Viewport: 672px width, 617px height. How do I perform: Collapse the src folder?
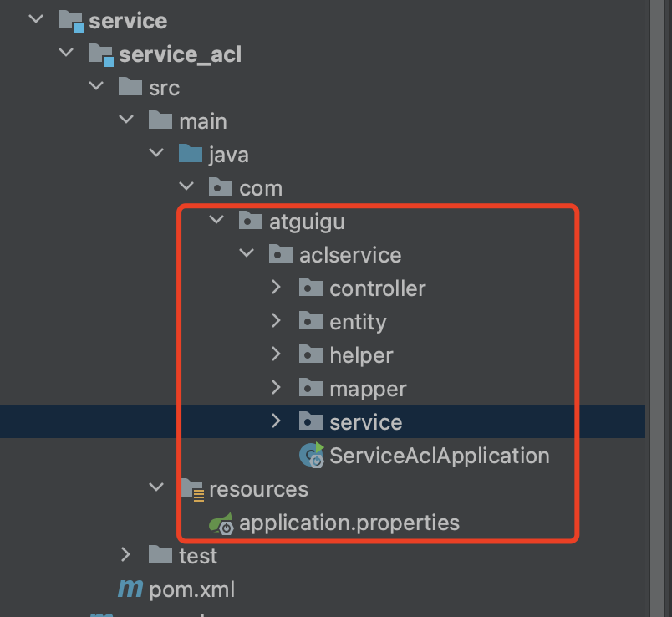(96, 87)
